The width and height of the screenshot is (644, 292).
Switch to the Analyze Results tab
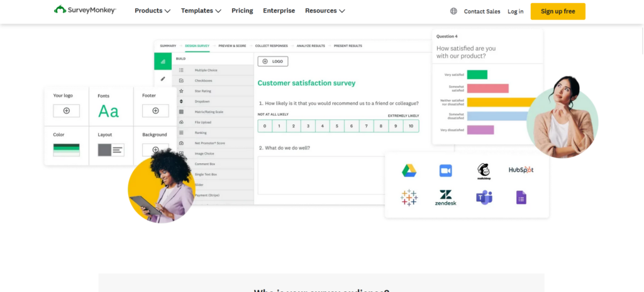pos(311,46)
